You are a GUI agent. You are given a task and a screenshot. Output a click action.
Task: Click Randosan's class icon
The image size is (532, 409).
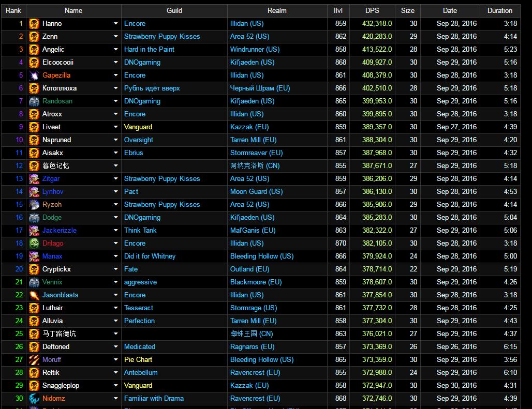[x=34, y=101]
